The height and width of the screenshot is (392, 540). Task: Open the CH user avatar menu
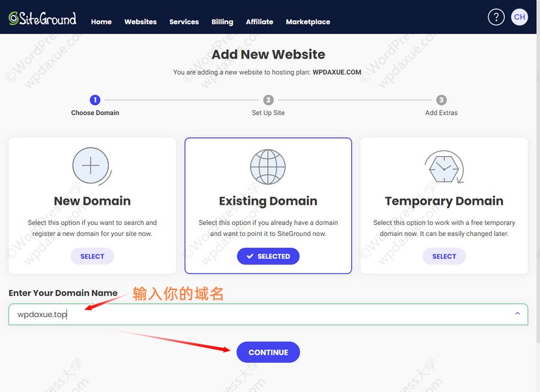(519, 17)
